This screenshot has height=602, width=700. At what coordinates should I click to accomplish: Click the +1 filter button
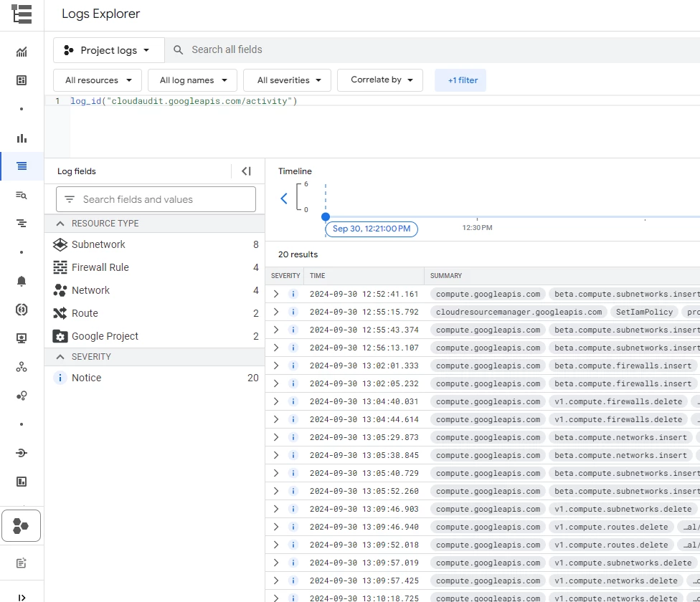coord(460,80)
